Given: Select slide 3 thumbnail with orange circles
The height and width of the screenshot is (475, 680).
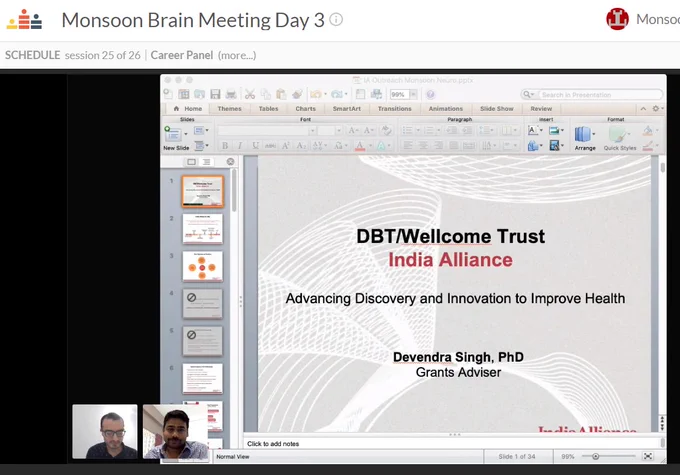Looking at the screenshot, I should pyautogui.click(x=203, y=266).
